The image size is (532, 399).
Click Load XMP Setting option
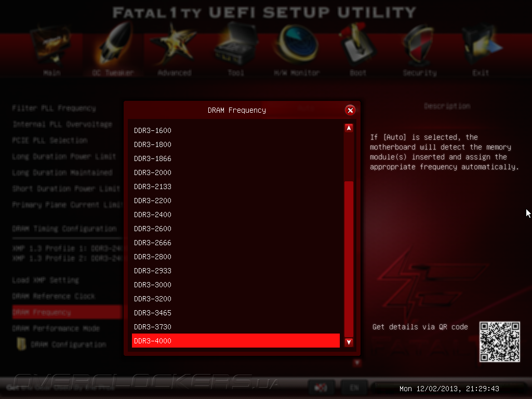(x=46, y=280)
